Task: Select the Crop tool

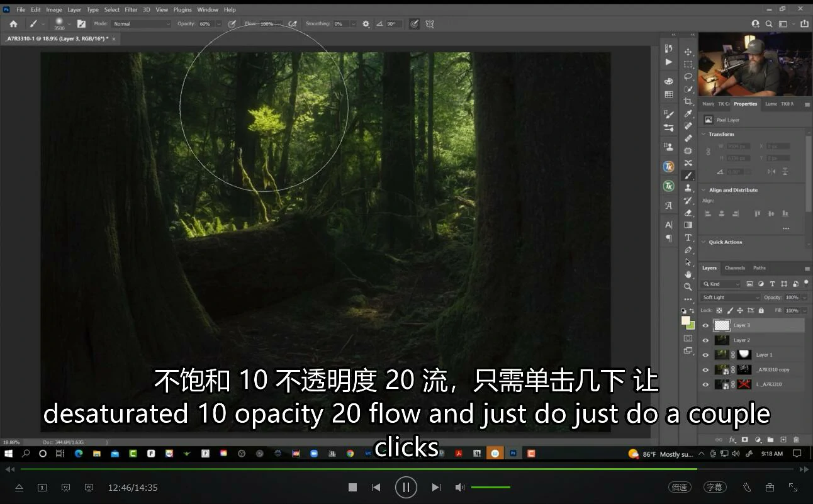Action: (x=688, y=101)
